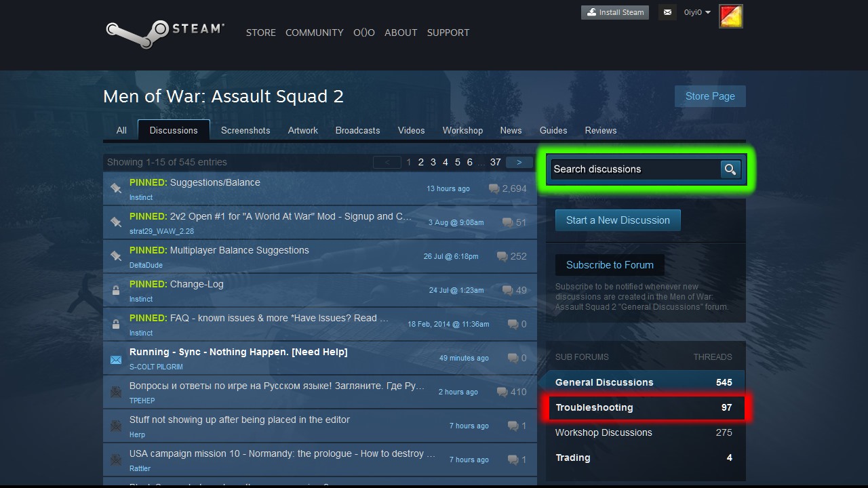Click the thread icon beside Stuff not showing up
Screen dimensions: 868x488
[x=116, y=426]
